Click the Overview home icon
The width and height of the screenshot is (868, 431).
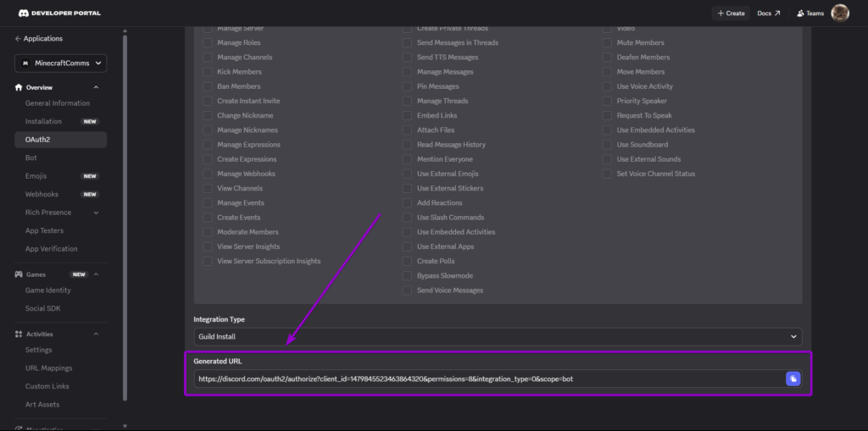(19, 87)
